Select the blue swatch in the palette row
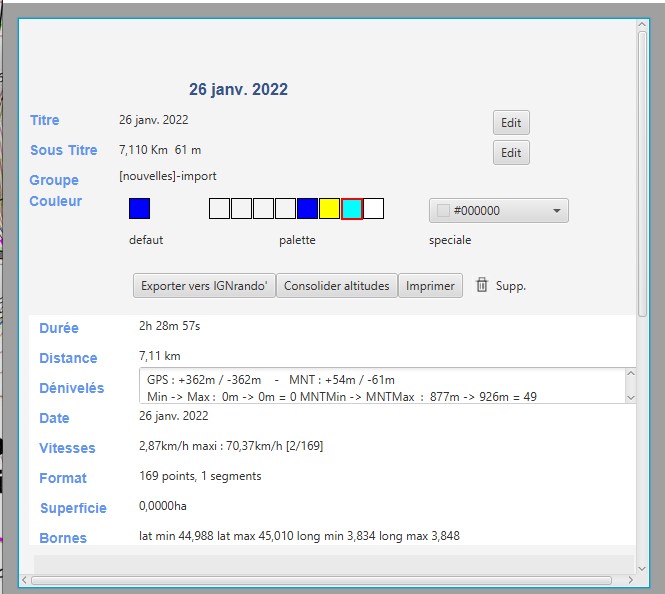Viewport: 665px width, 594px height. [307, 209]
